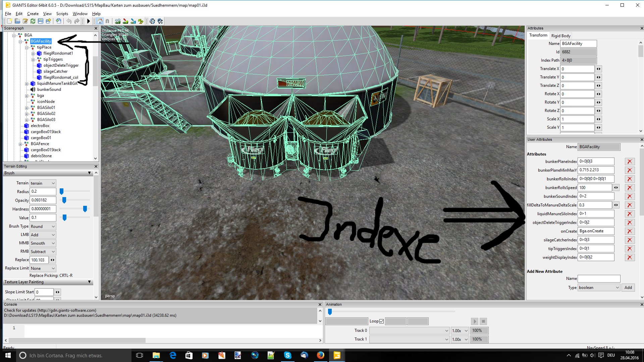This screenshot has height=362, width=644.
Task: Click the Add attribute button
Action: (628, 288)
